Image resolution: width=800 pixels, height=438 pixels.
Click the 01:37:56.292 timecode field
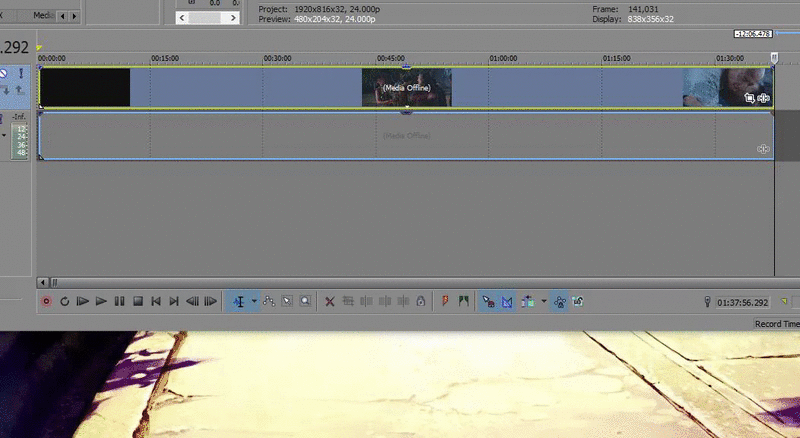741,302
